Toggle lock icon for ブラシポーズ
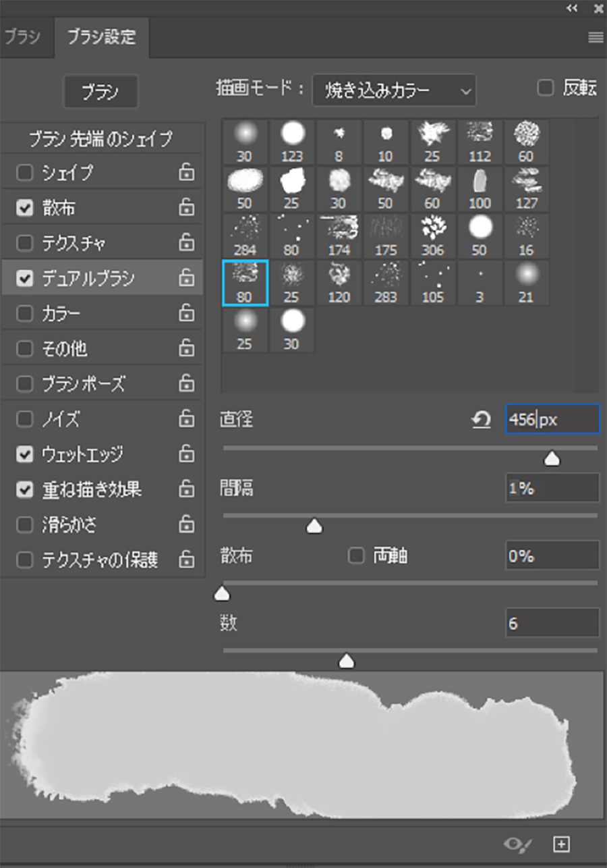Image resolution: width=607 pixels, height=868 pixels. (x=186, y=383)
